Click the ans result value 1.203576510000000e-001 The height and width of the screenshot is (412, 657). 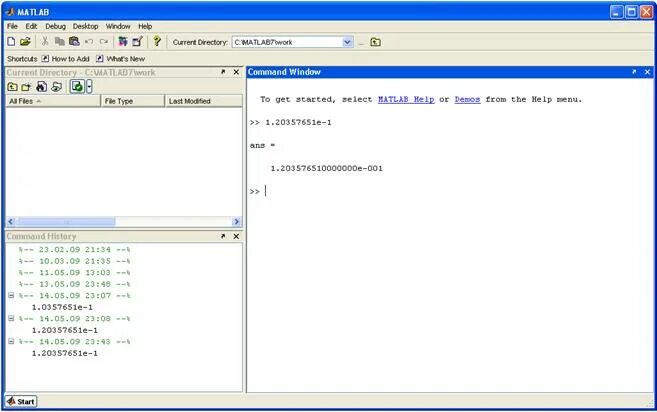pyautogui.click(x=326, y=168)
